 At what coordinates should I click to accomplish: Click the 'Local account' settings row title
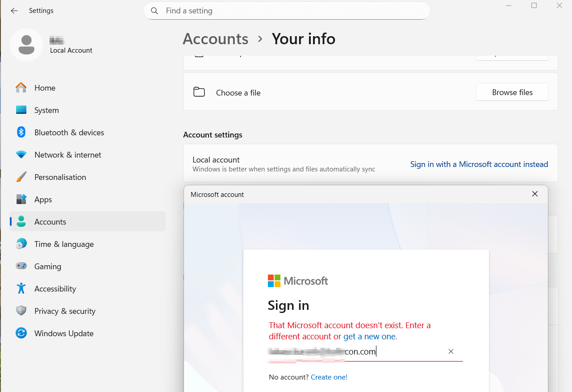point(216,160)
